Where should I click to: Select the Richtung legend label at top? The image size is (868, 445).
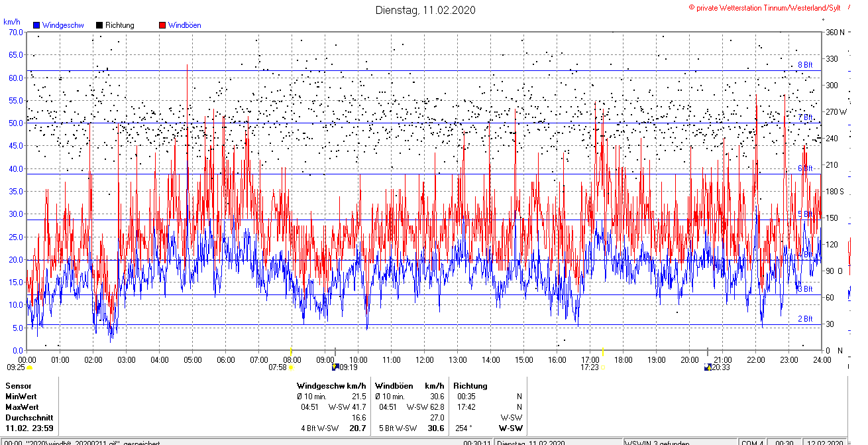point(119,25)
